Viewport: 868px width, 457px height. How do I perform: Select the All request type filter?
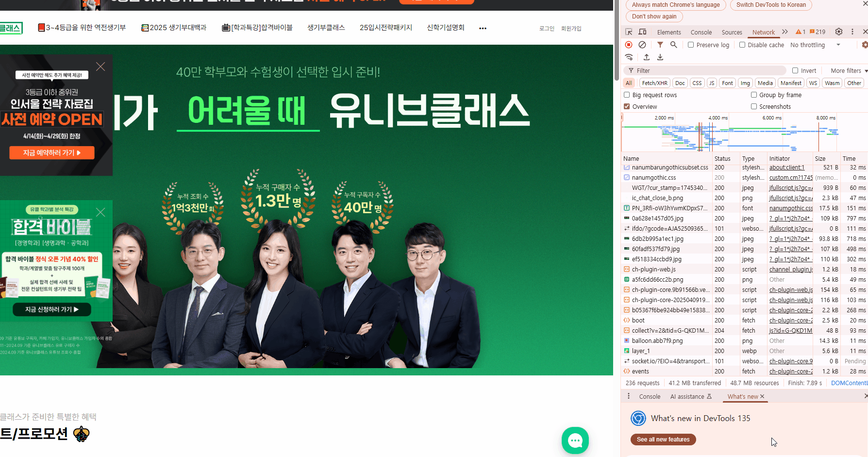coord(629,83)
